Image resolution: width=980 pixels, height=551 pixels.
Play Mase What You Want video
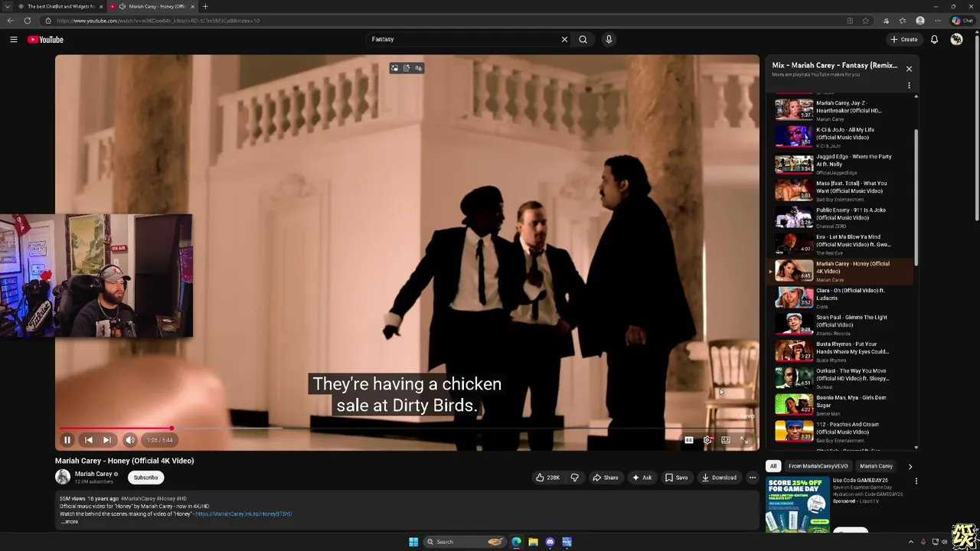(x=841, y=190)
